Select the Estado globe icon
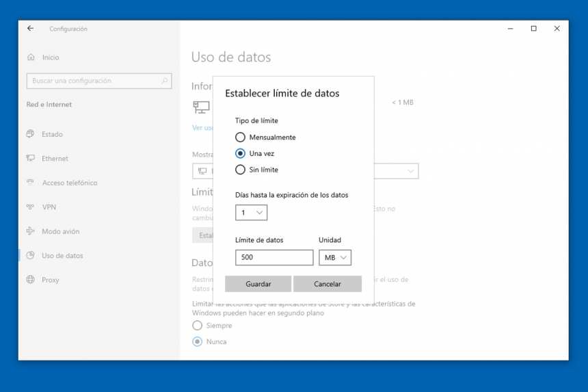This screenshot has width=588, height=392. click(x=31, y=134)
